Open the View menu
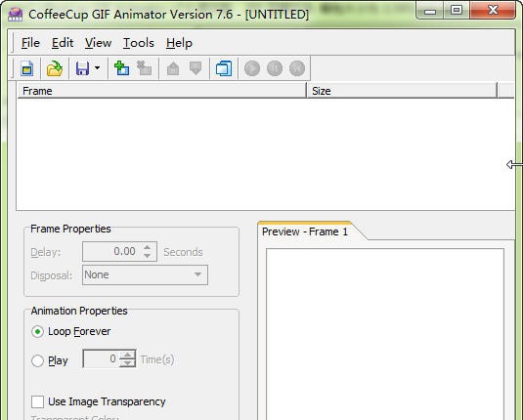The width and height of the screenshot is (523, 420). point(98,43)
